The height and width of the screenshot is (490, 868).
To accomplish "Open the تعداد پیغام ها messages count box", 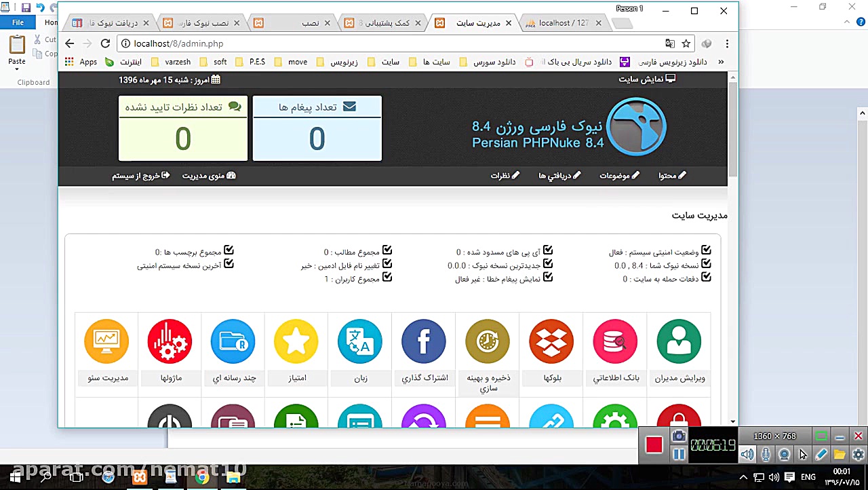I will point(317,128).
